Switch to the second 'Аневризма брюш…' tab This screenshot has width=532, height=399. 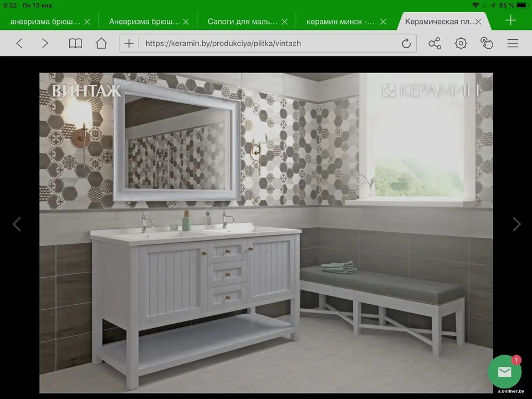144,22
